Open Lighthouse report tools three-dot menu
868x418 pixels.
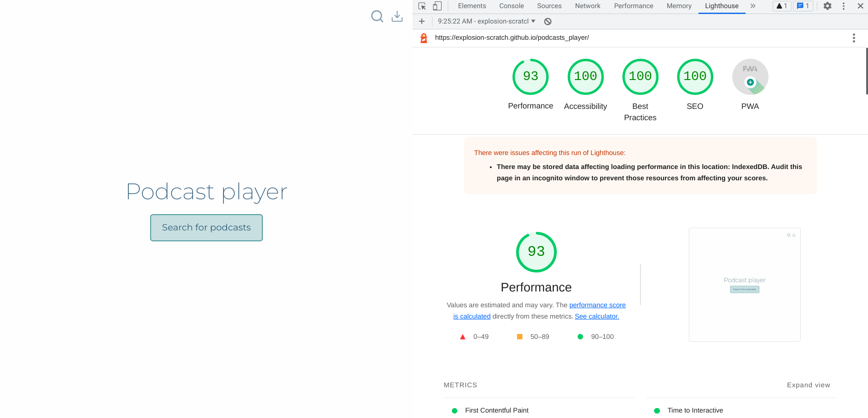click(854, 38)
